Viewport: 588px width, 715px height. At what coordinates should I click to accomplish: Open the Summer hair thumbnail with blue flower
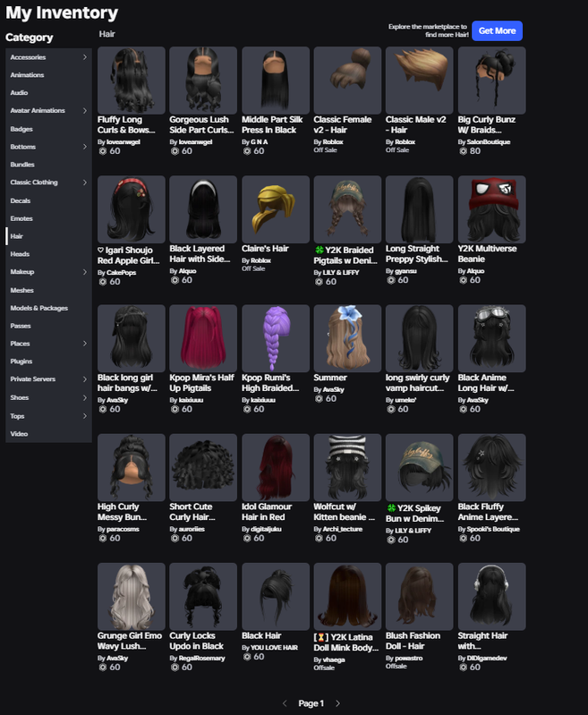[x=347, y=338]
